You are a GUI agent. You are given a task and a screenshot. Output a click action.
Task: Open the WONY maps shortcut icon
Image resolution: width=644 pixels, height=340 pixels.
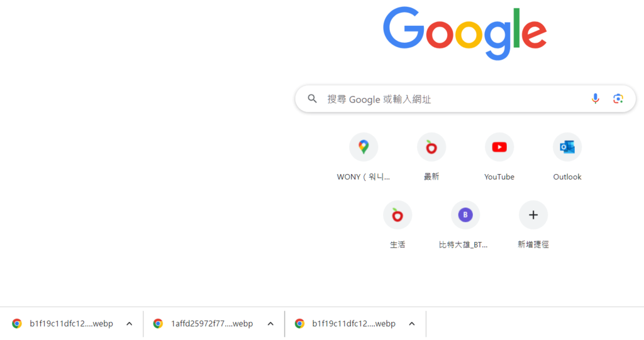[x=364, y=147]
